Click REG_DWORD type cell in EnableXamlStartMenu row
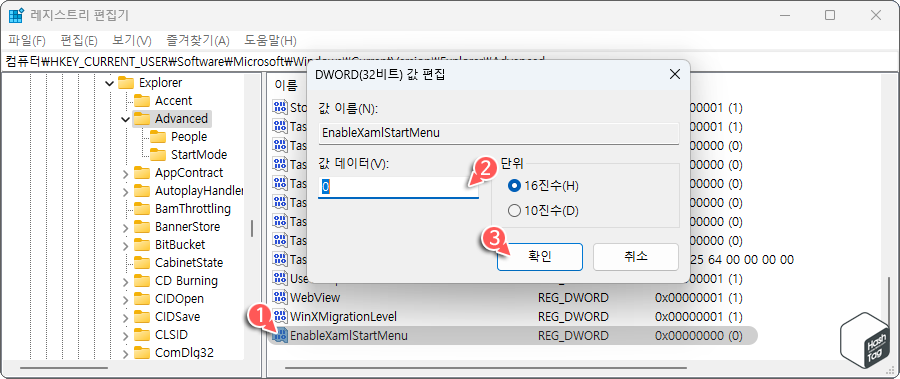 pyautogui.click(x=573, y=335)
